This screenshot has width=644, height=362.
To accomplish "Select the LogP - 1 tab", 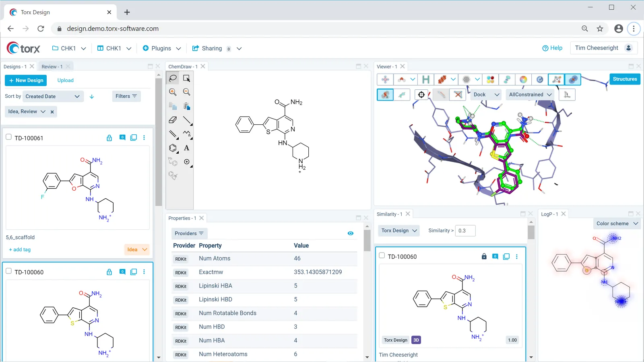I will click(549, 214).
